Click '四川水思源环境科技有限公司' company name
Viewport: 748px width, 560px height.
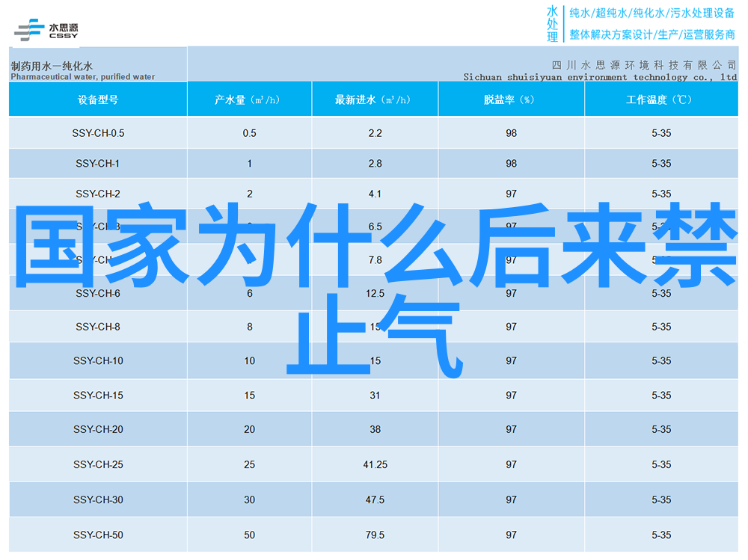tap(644, 65)
